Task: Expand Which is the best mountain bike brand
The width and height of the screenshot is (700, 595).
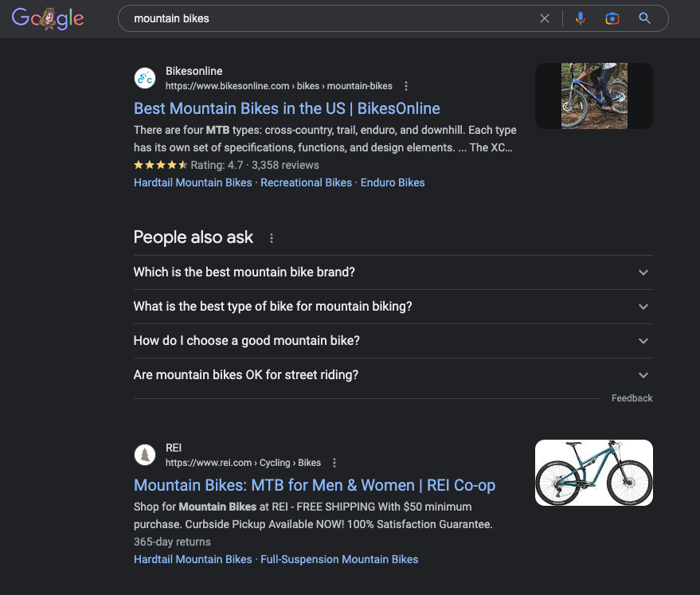Action: click(393, 272)
